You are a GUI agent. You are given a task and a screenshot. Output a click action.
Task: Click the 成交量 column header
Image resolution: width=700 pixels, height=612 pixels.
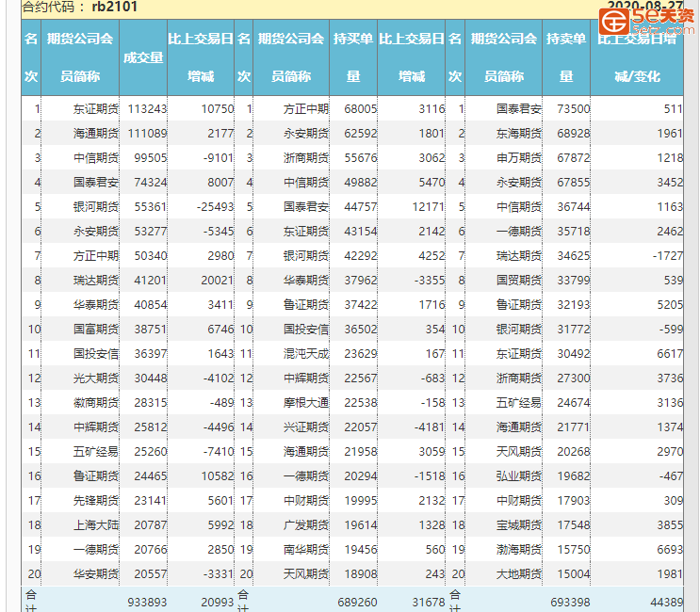pos(143,57)
